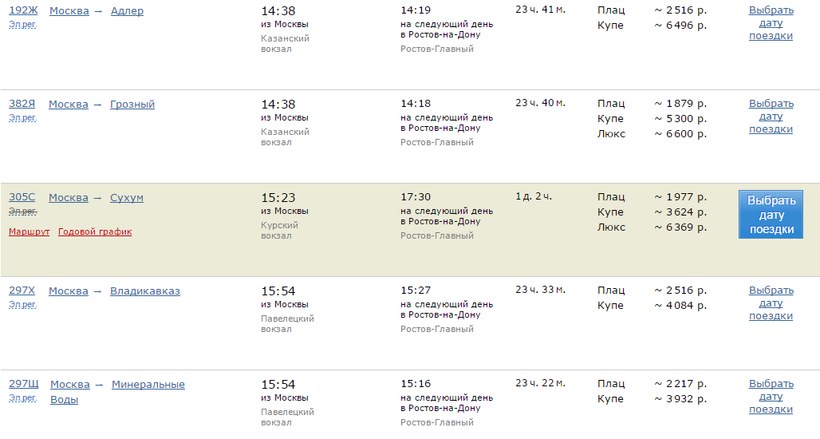
Task: Choose trip date for train 297Щ
Action: [770, 396]
